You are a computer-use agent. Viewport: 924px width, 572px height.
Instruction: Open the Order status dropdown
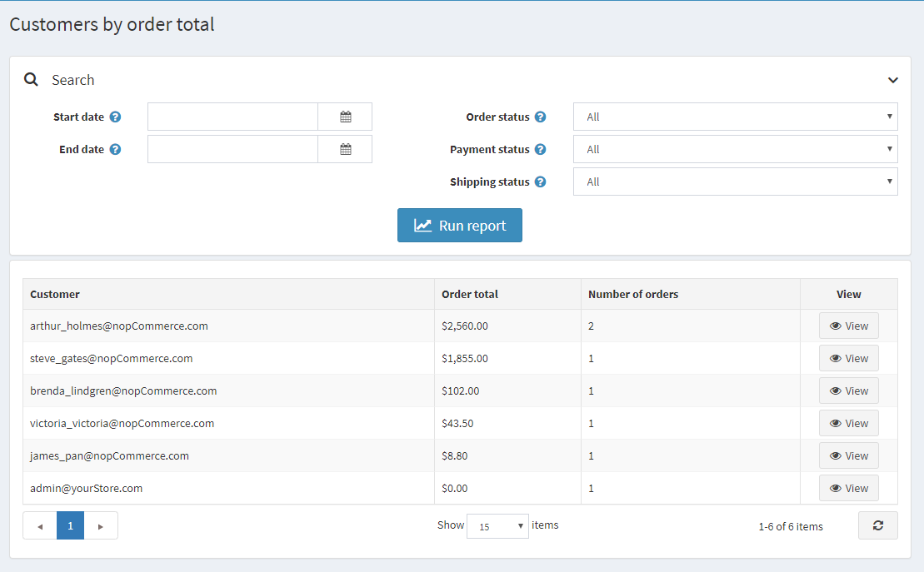point(735,117)
